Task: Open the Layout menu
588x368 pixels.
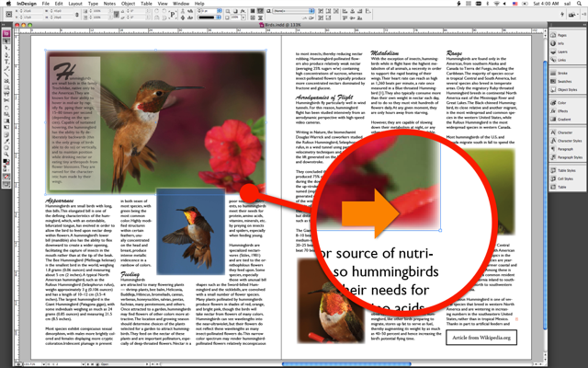Action: (x=73, y=4)
